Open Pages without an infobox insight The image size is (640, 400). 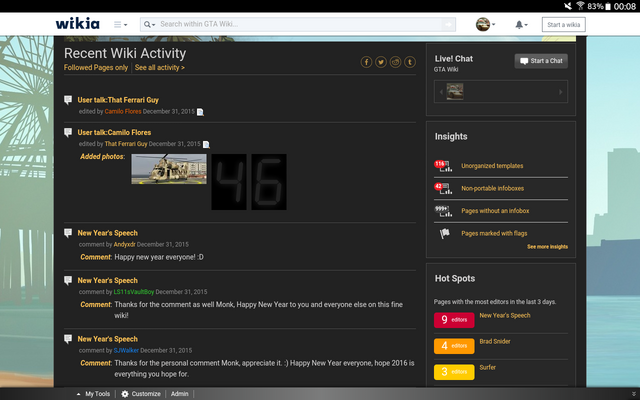tap(495, 211)
